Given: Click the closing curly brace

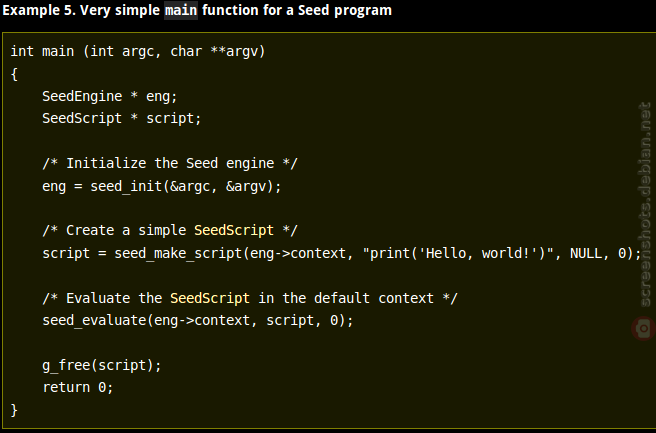Looking at the screenshot, I should click(14, 410).
